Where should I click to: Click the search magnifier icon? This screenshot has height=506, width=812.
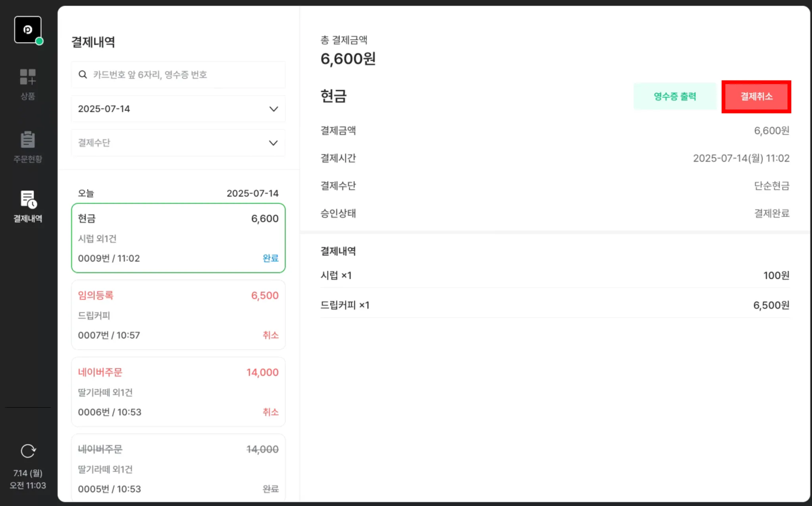click(x=83, y=75)
